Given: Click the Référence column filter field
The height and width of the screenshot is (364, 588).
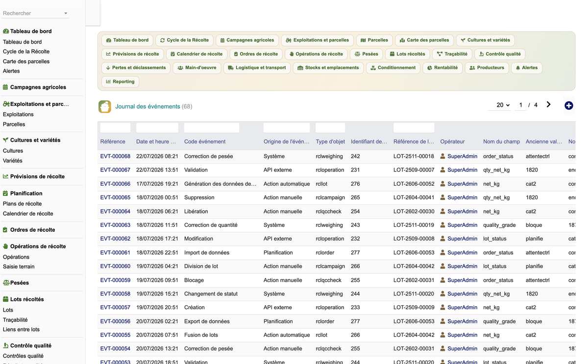Looking at the screenshot, I should click(115, 128).
